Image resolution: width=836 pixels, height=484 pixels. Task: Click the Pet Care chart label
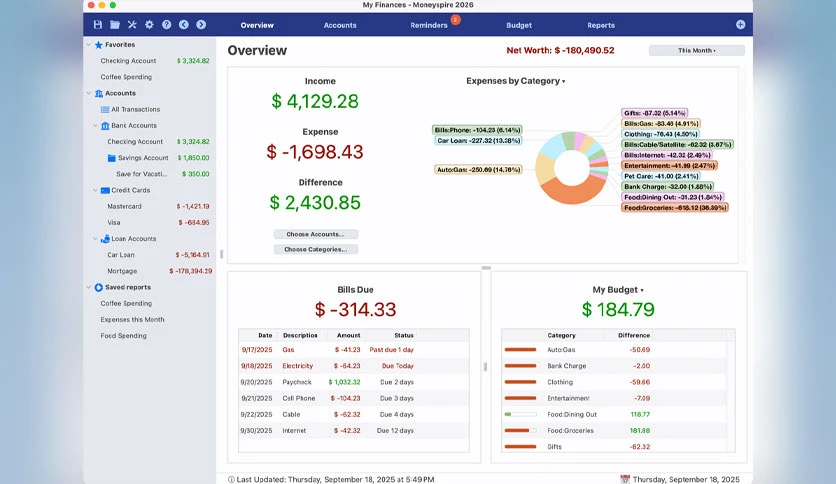coord(661,176)
